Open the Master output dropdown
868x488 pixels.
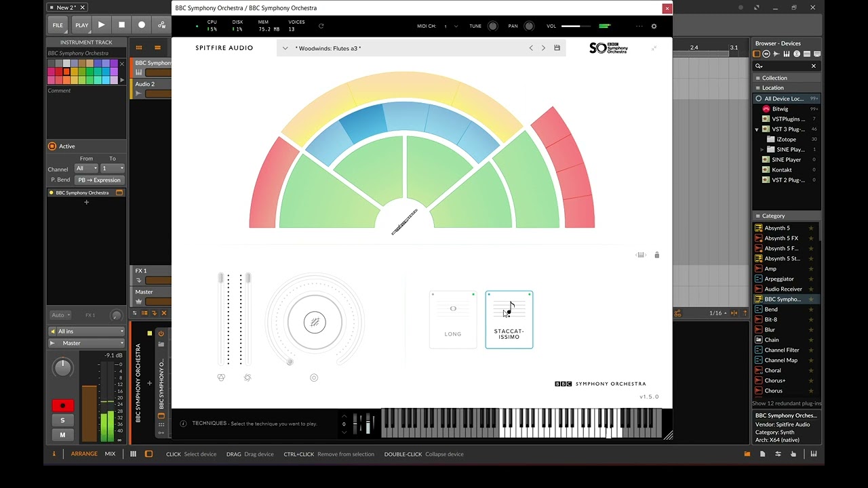tap(86, 343)
